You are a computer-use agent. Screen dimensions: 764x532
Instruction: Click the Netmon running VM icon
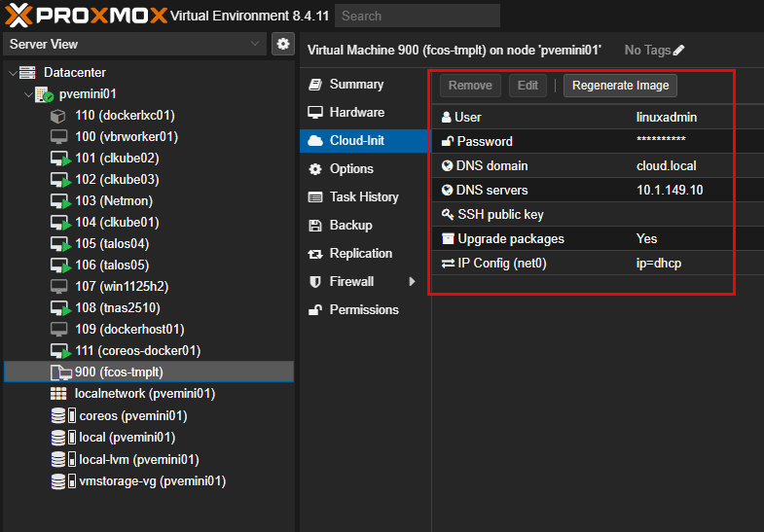pyautogui.click(x=61, y=201)
